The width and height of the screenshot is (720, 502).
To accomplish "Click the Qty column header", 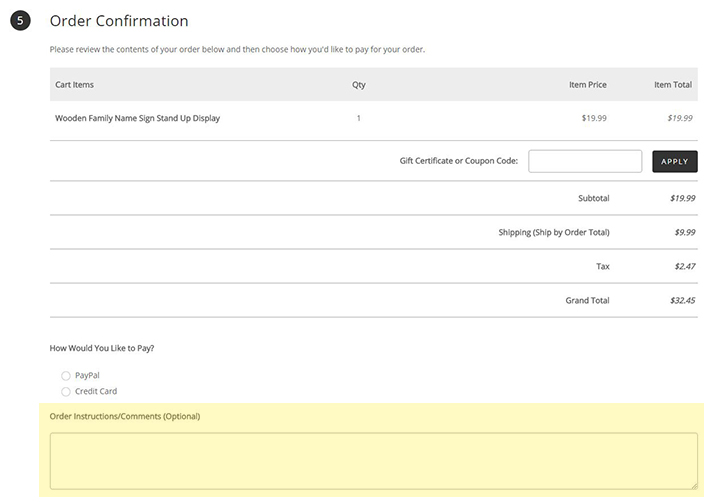I will 358,85.
